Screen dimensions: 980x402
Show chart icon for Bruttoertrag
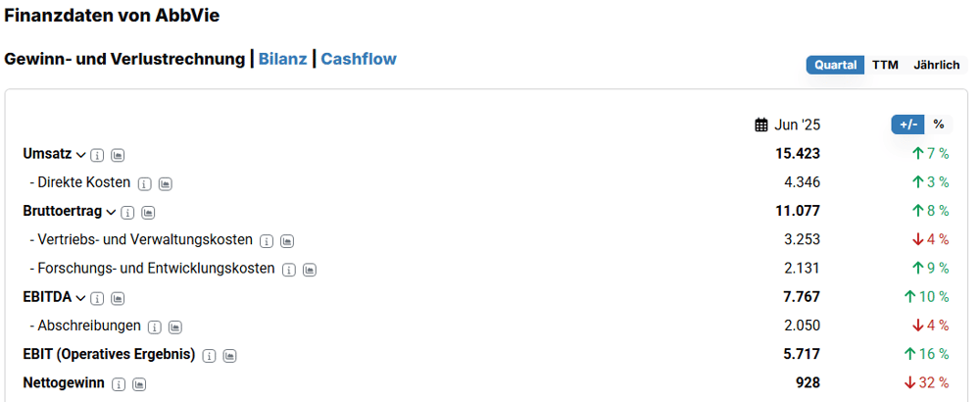148,213
